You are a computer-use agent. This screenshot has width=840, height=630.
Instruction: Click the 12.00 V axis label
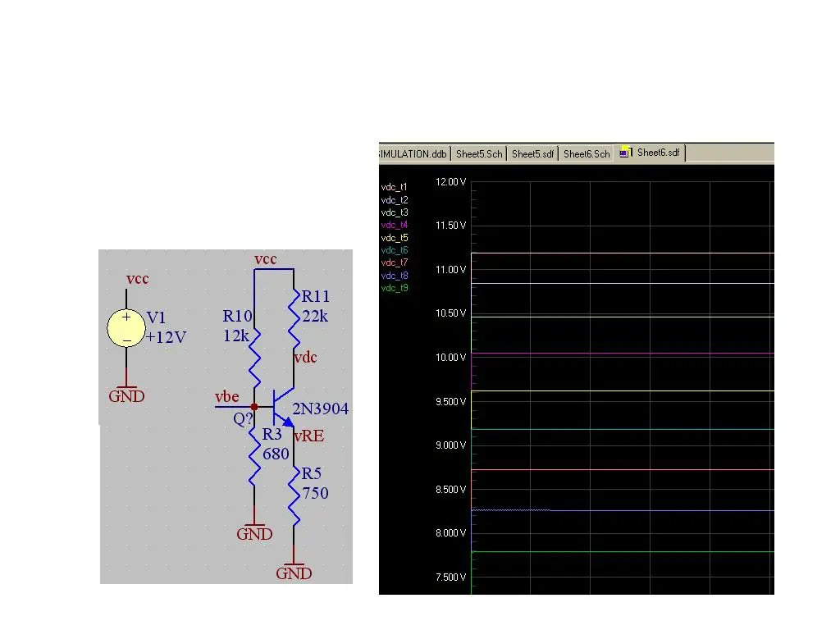(x=450, y=182)
